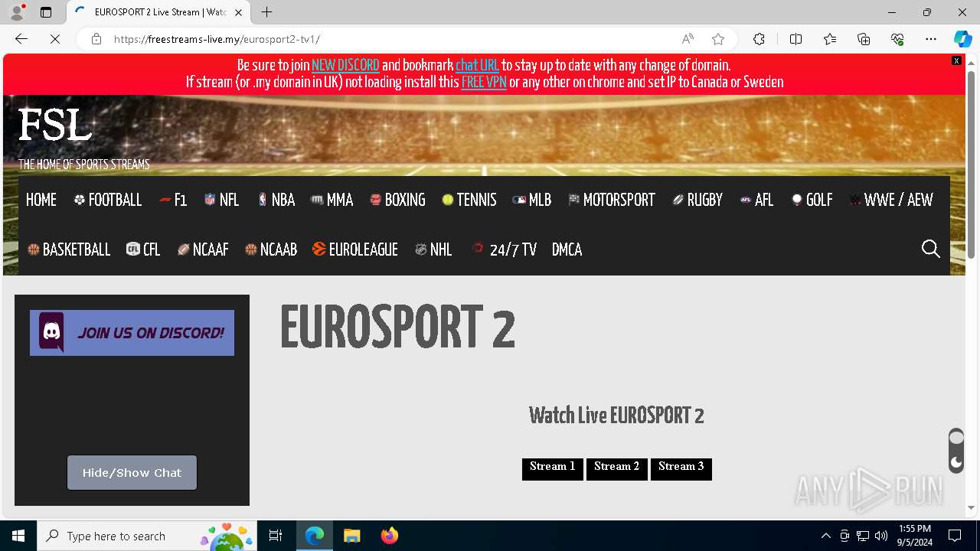Open File Explorer from taskbar

[351, 536]
